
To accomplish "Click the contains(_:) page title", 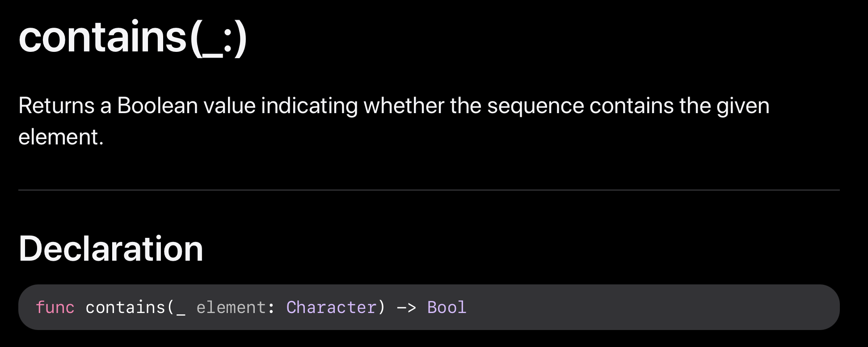I will click(133, 38).
